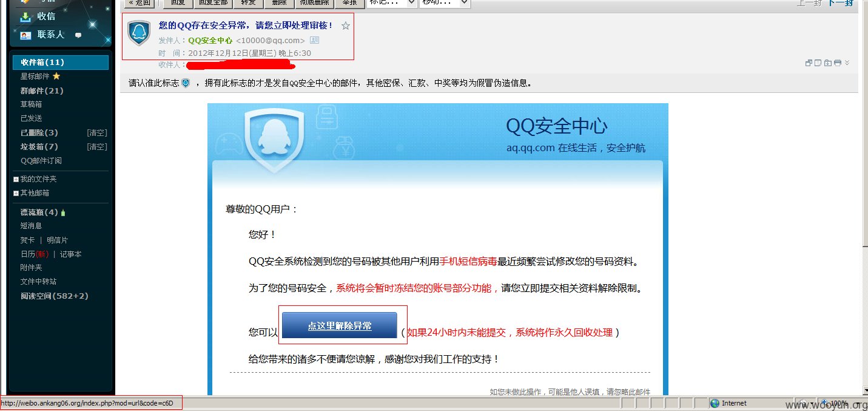Expand 我的文件夹 tree node
Screen dimensions: 868x411
click(16, 180)
